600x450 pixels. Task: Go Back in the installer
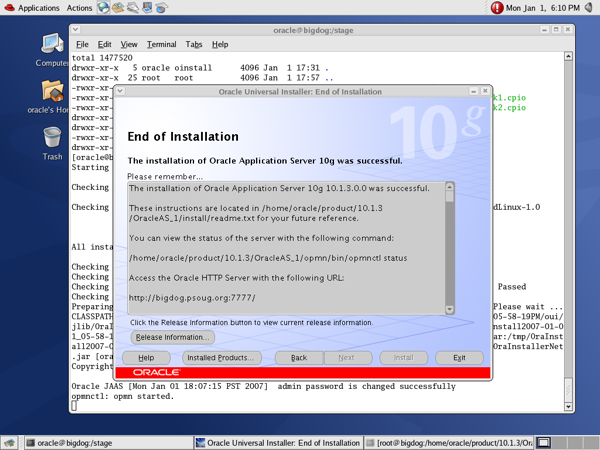(x=299, y=358)
